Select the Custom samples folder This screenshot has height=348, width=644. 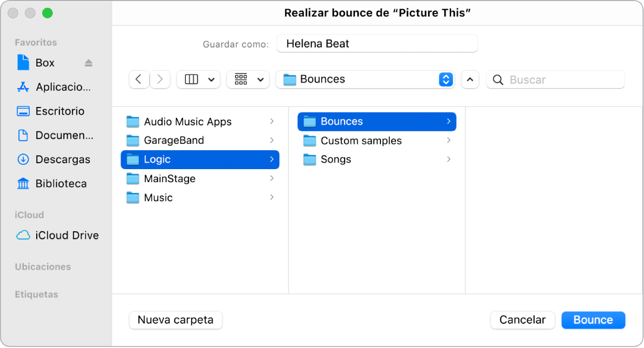click(x=361, y=141)
